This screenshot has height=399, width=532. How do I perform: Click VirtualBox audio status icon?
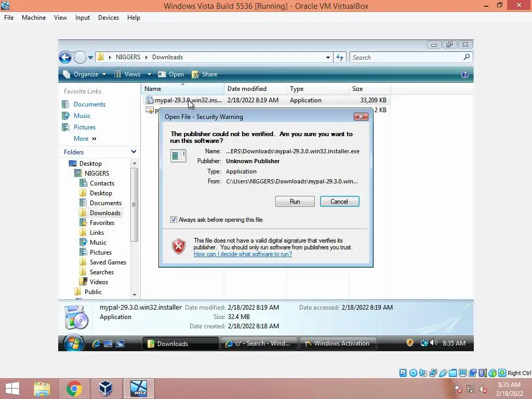(423, 373)
